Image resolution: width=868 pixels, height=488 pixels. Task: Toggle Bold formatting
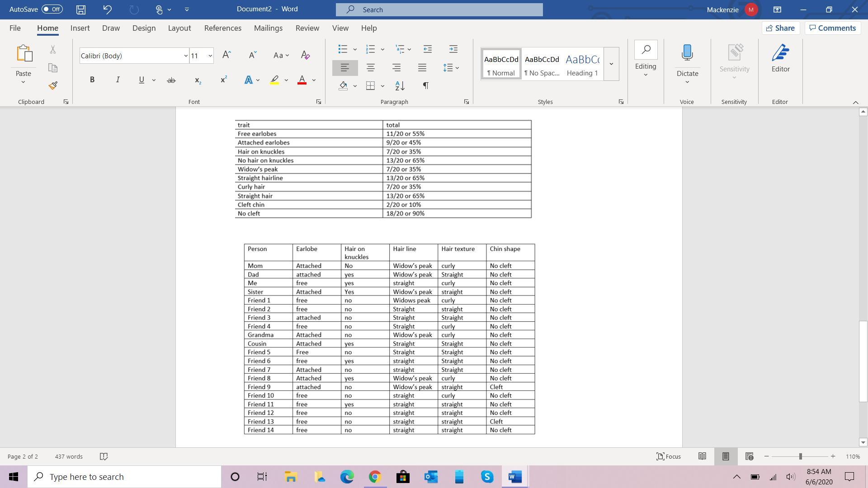(x=92, y=80)
